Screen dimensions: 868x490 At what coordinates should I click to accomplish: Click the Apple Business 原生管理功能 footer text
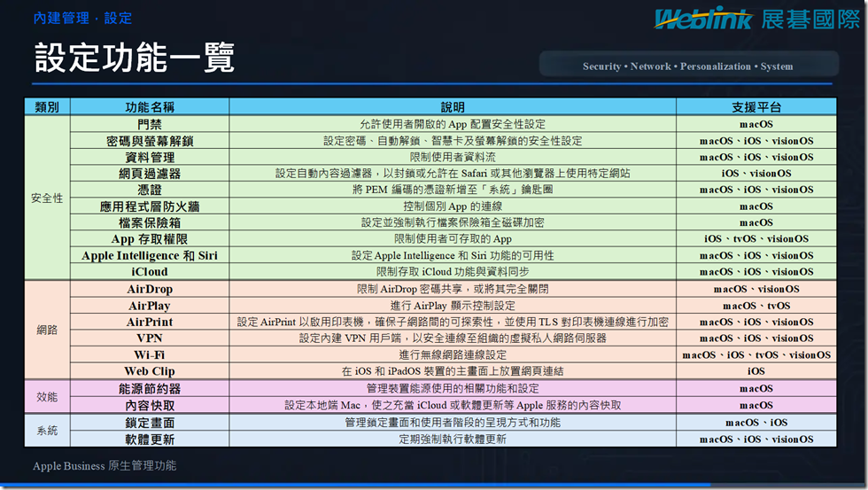point(105,466)
